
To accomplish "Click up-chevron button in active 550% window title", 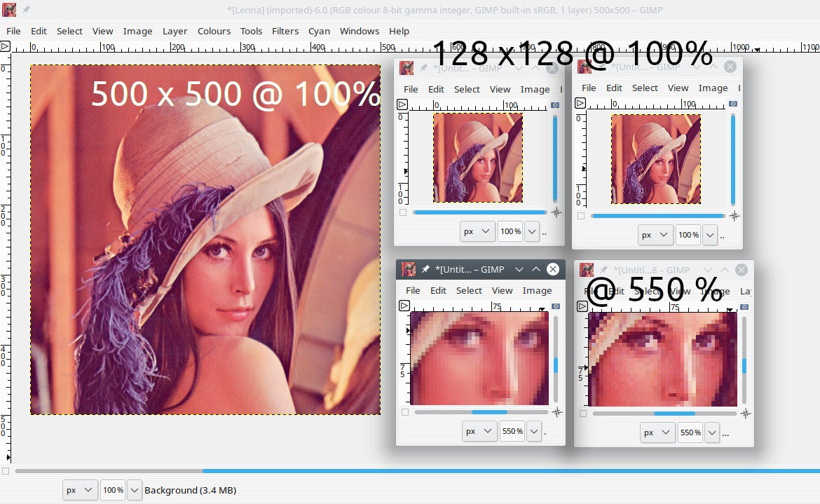I will pos(535,269).
